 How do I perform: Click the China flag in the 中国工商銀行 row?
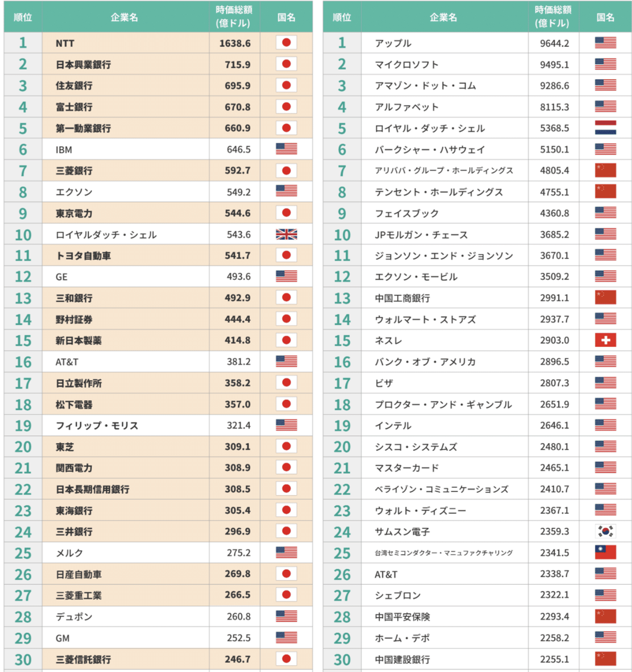tap(606, 297)
